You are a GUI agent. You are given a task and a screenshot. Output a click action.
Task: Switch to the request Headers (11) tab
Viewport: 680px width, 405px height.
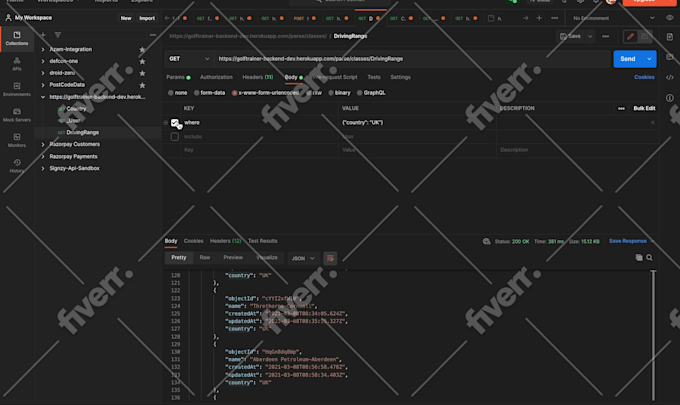258,77
